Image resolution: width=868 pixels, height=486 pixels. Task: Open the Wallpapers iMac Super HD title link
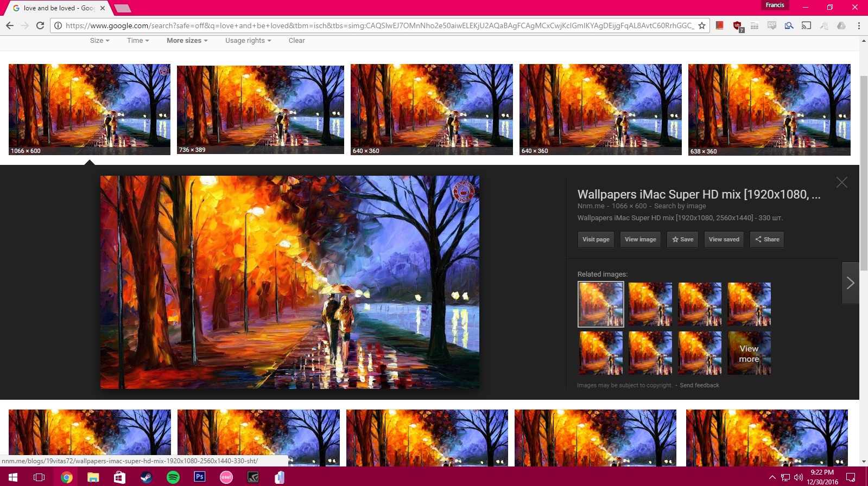[699, 194]
